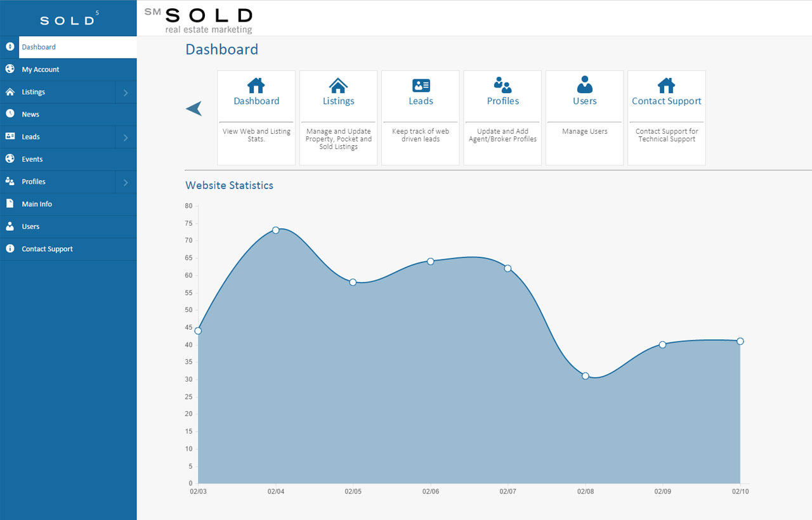Open My Account in the sidebar
812x520 pixels.
pos(41,70)
